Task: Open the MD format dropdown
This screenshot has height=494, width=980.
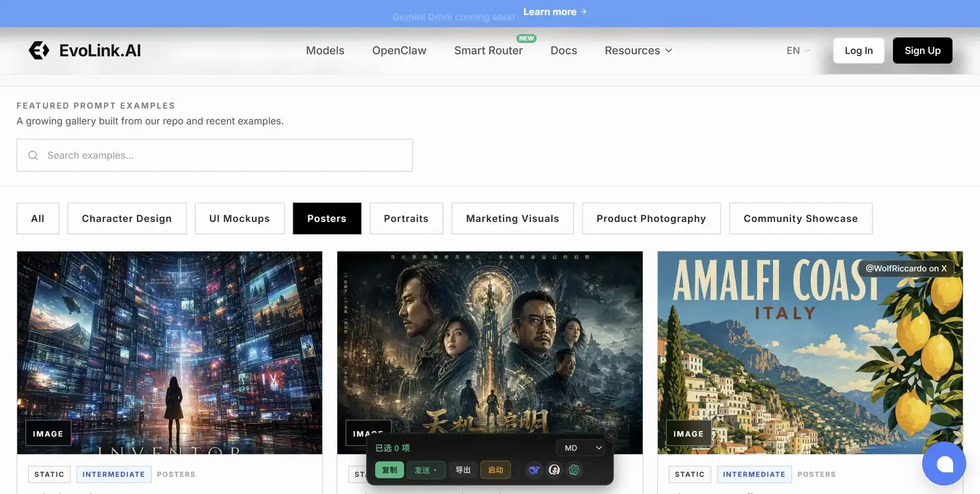Action: click(x=580, y=448)
